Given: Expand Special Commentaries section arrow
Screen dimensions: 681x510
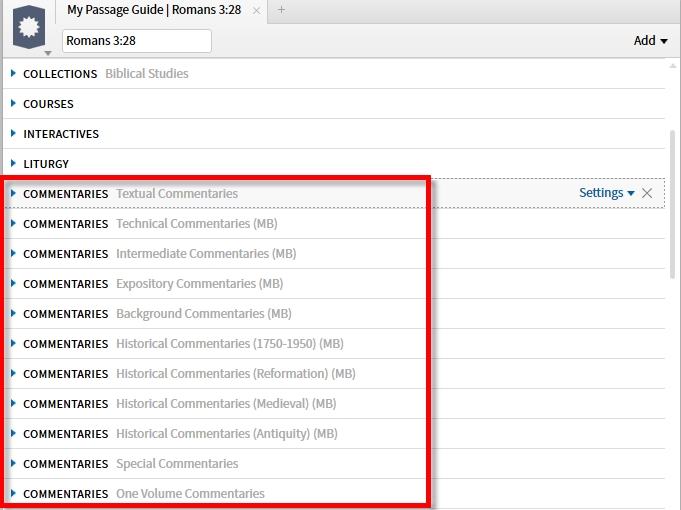Looking at the screenshot, I should 13,463.
